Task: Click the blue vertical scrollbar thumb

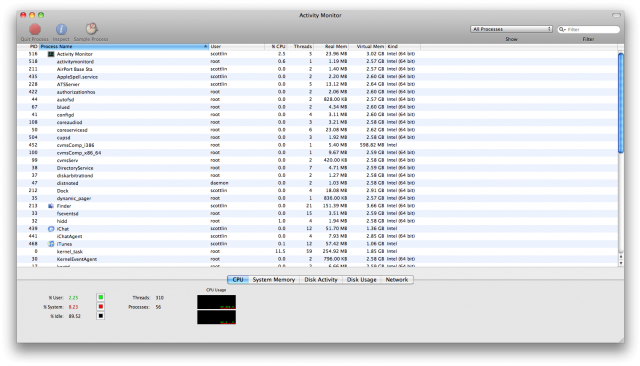Action: point(621,103)
